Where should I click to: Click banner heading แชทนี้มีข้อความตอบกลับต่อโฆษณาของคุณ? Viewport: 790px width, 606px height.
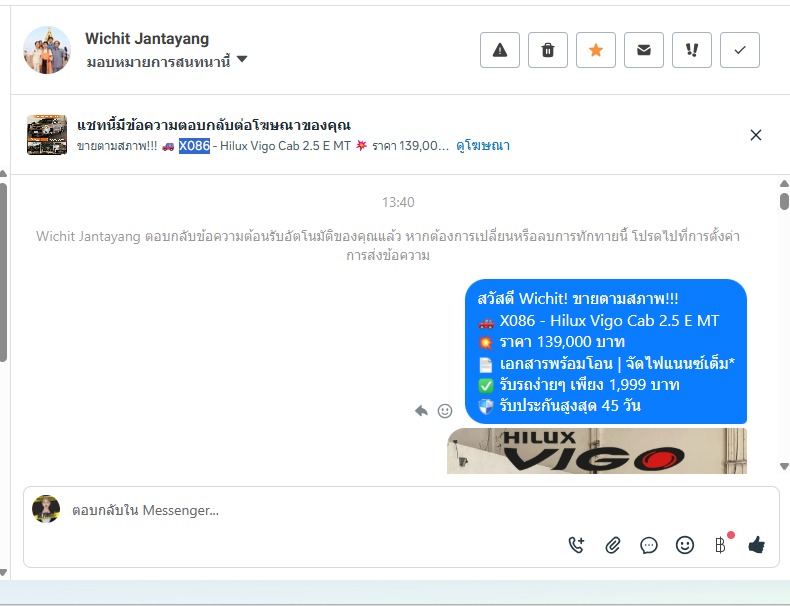(214, 125)
